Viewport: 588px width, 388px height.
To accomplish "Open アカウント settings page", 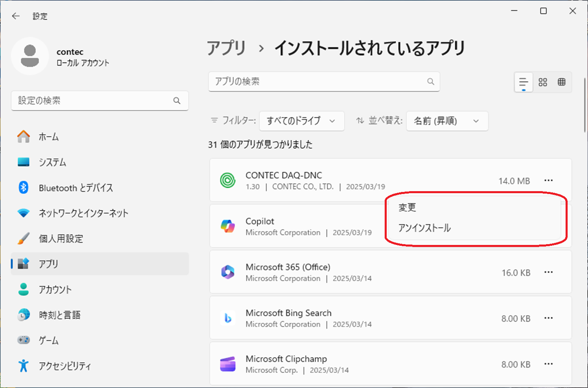I will pos(100,289).
